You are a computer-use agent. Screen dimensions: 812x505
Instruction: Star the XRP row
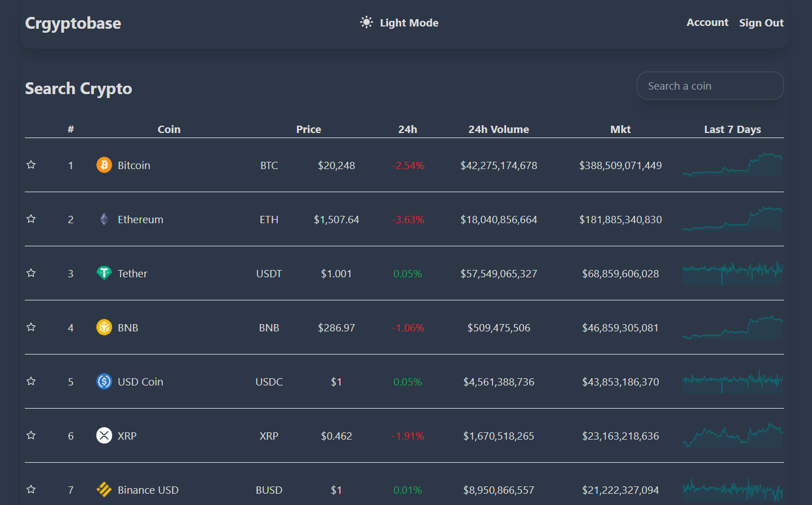coord(31,435)
